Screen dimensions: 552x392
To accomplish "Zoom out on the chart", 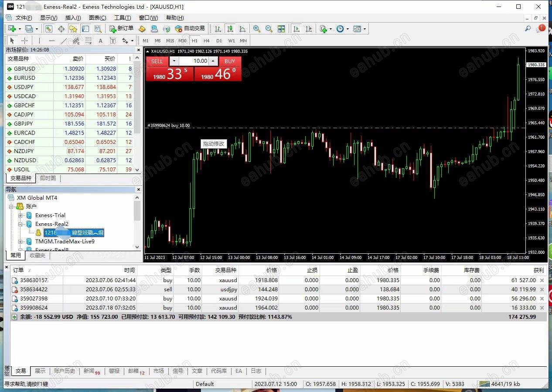I will coord(269,29).
